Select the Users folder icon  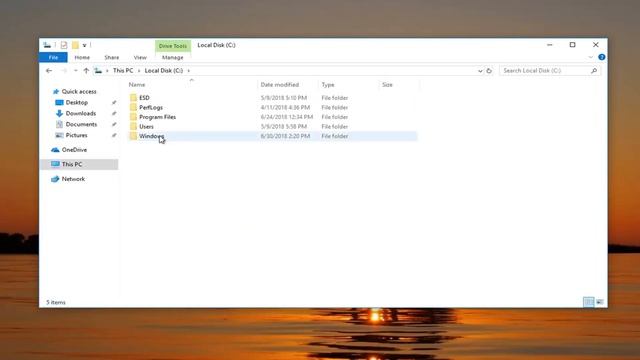133,127
